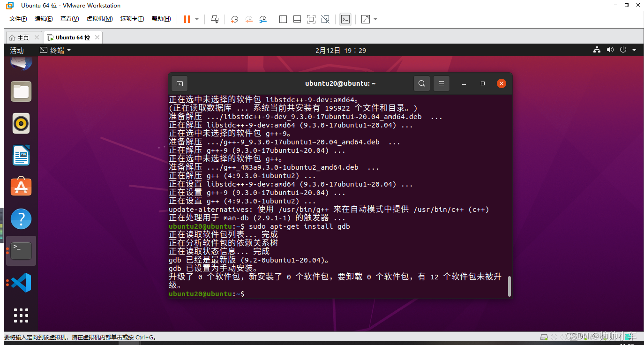Click the terminal vertical scrollbar
The image size is (644, 345).
tap(509, 286)
